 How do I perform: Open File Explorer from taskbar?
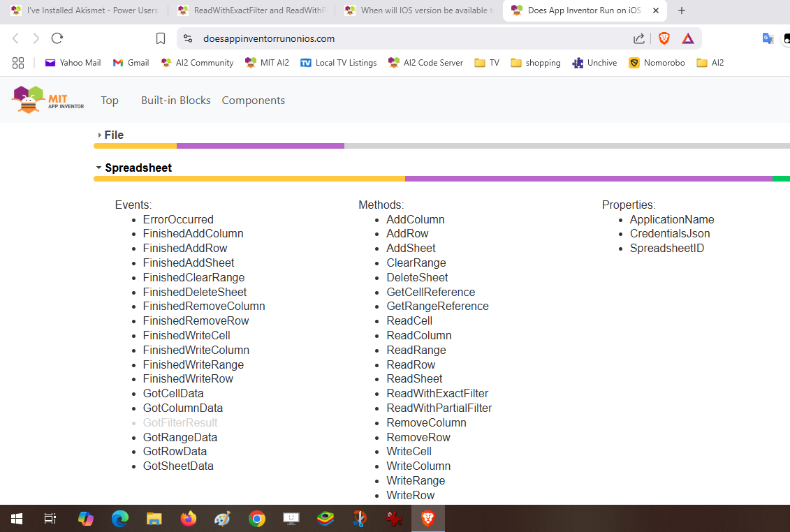[154, 519]
